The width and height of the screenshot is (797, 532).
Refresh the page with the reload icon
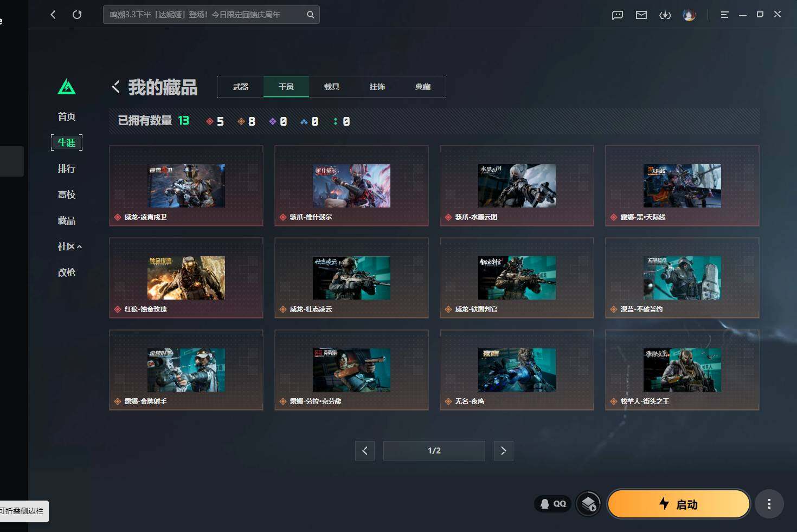77,15
